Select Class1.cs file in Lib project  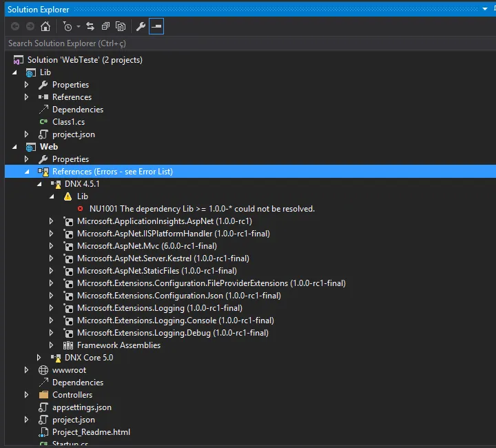[68, 122]
